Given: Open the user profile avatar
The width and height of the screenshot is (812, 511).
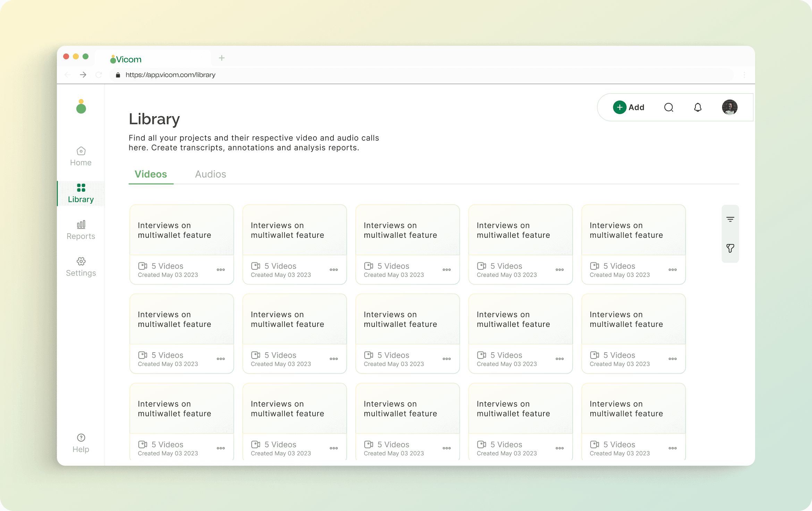Looking at the screenshot, I should [729, 107].
